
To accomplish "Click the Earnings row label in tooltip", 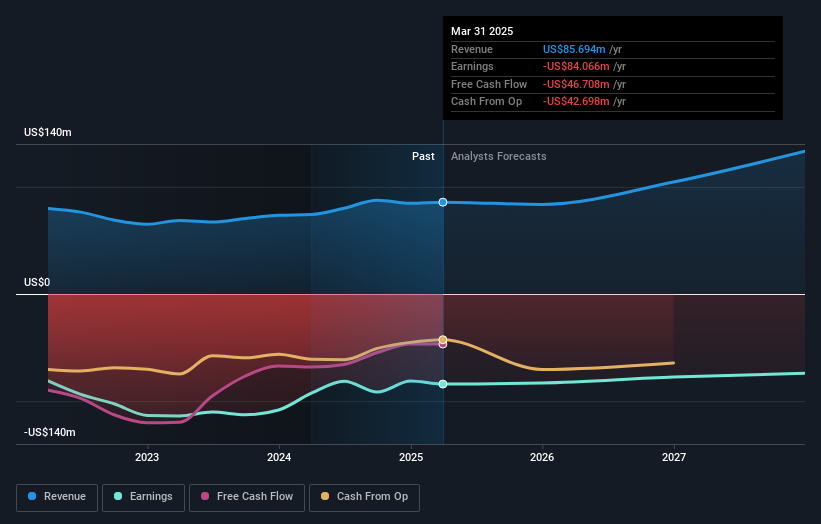I will 472,66.
